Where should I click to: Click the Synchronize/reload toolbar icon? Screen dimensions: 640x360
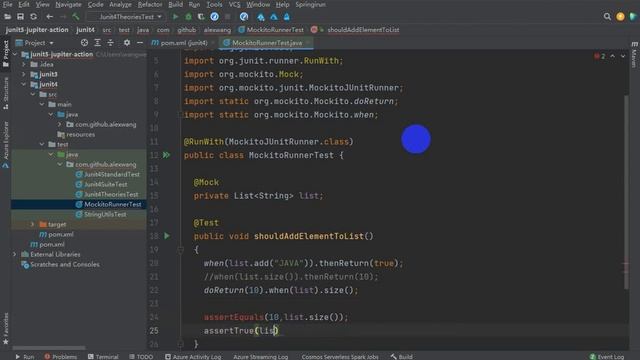pos(33,17)
